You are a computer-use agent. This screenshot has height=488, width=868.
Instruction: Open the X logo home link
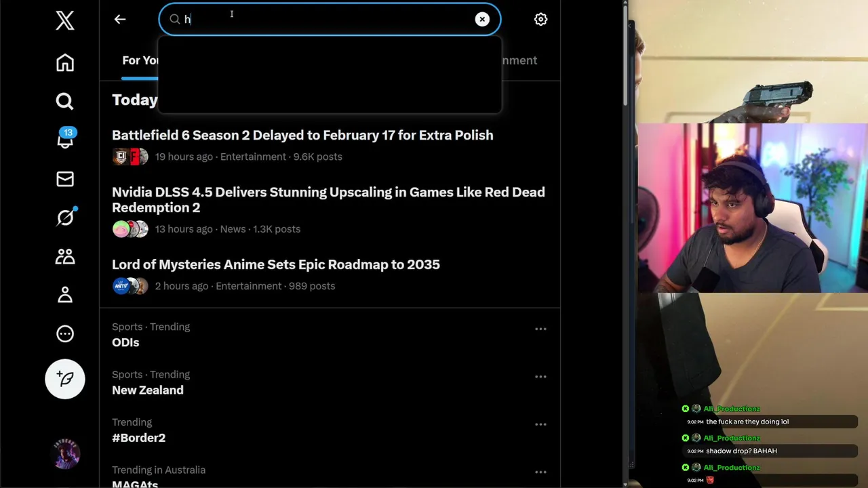pyautogui.click(x=65, y=20)
